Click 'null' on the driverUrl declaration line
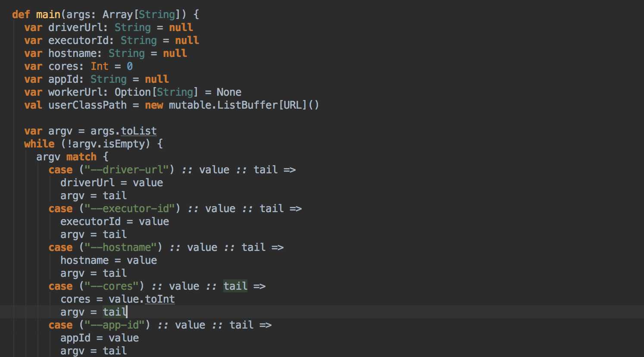Screen dimensions: 644x357 click(x=181, y=28)
